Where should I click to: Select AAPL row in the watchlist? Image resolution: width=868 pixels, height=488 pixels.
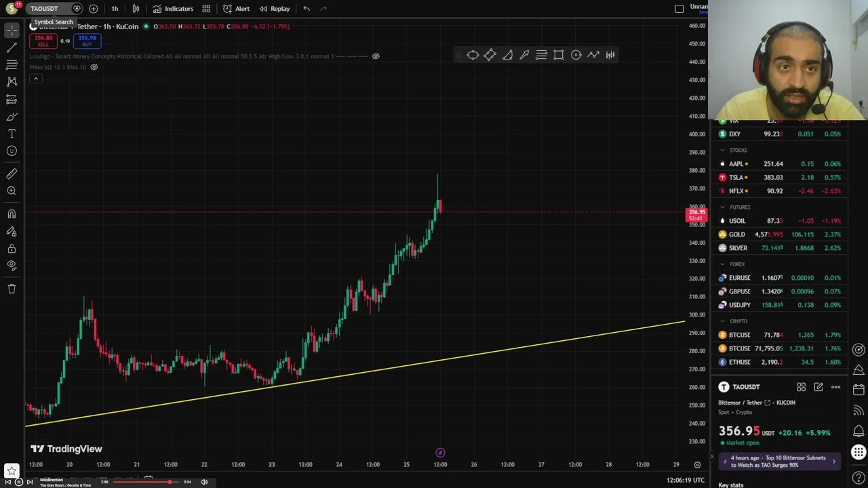pos(780,164)
